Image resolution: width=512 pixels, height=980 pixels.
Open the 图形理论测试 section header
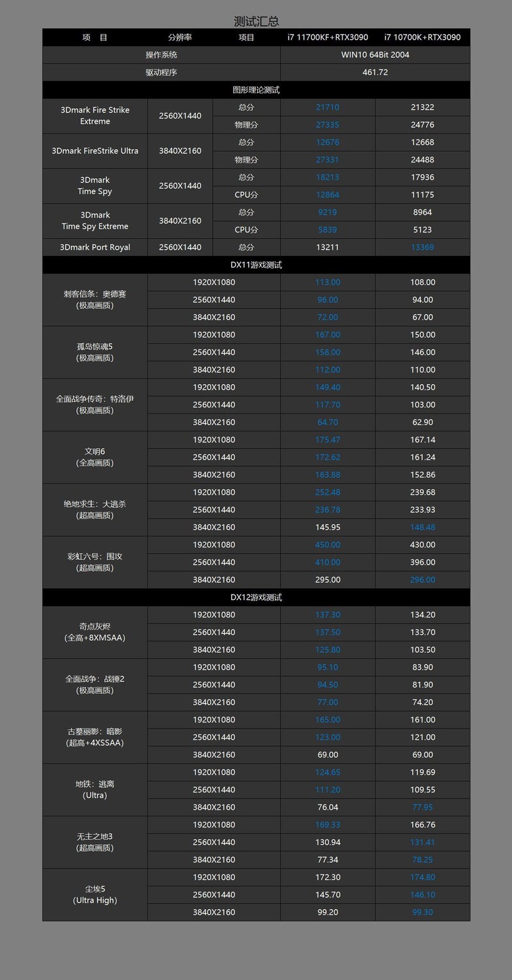point(256,90)
